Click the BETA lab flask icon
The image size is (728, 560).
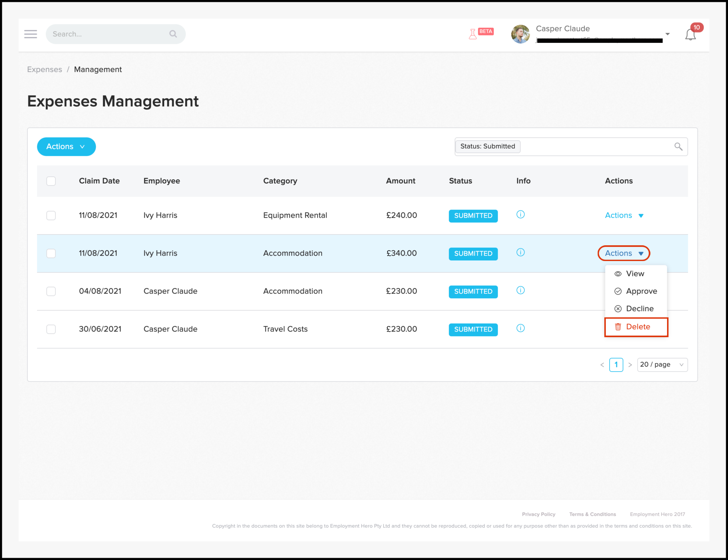(472, 34)
